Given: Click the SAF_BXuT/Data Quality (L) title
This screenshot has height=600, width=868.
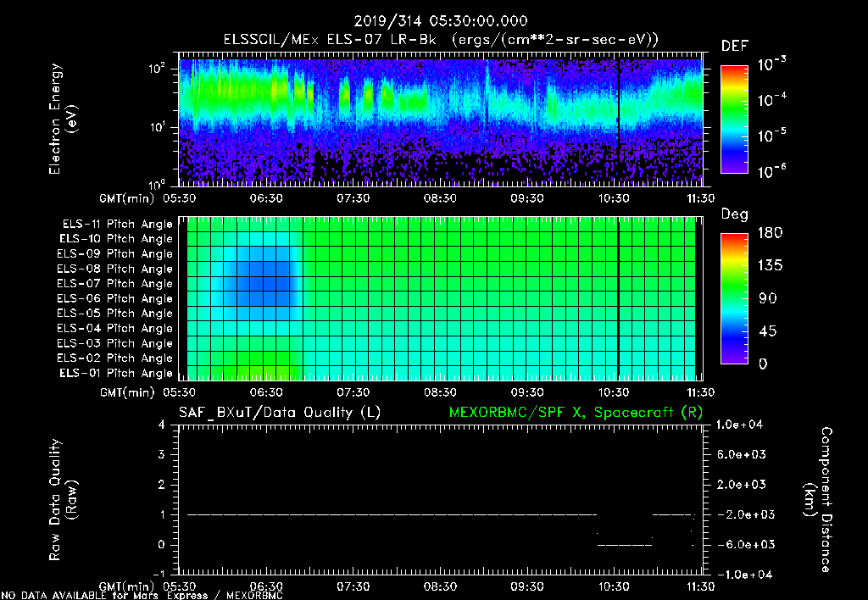Looking at the screenshot, I should coord(280,413).
